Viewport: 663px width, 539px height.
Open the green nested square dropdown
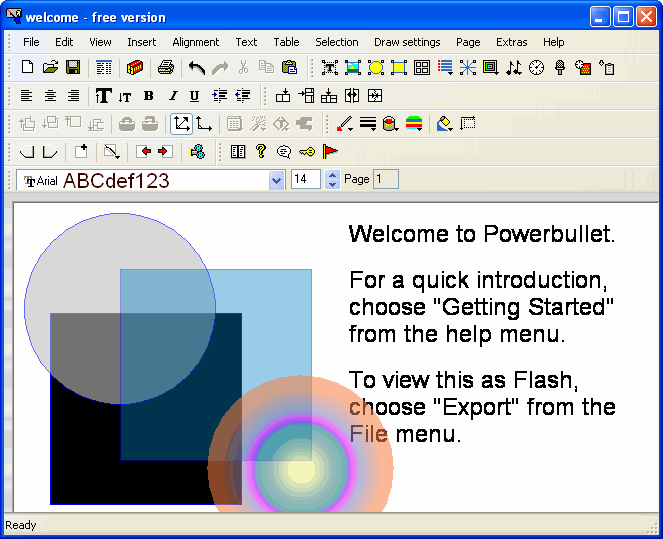click(x=490, y=67)
